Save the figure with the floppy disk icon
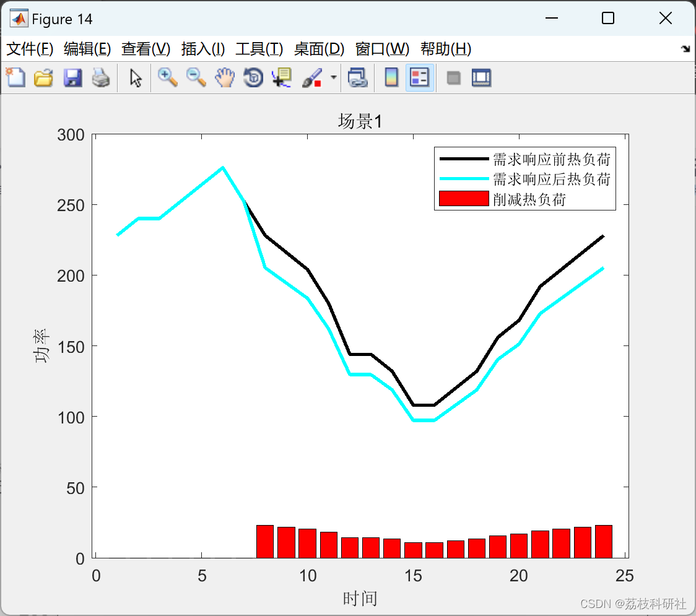 72,77
